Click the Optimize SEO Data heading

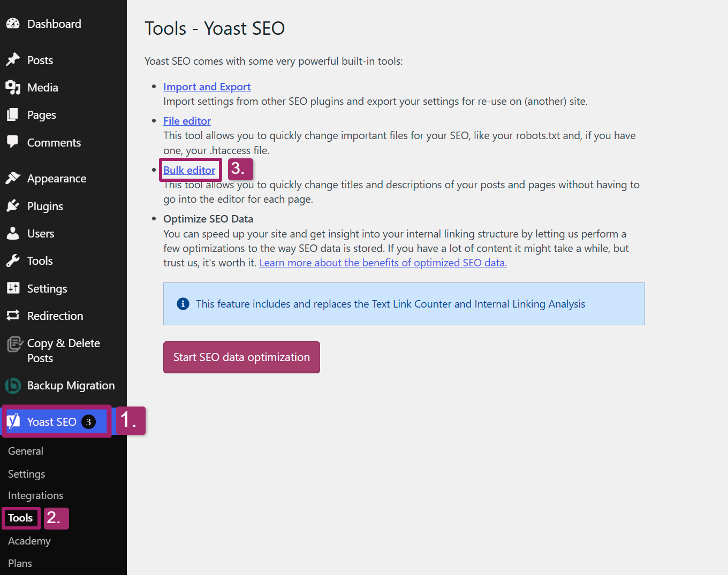click(208, 219)
